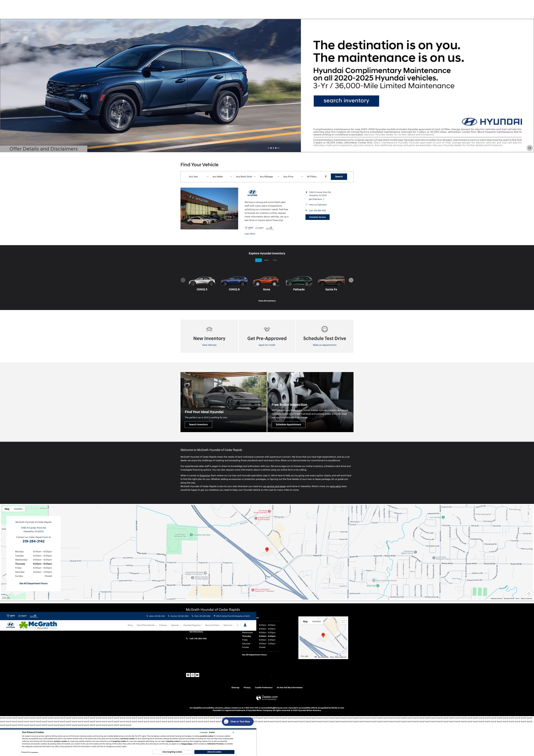Click the search inventory banner button
534x756 pixels.
[x=346, y=101]
